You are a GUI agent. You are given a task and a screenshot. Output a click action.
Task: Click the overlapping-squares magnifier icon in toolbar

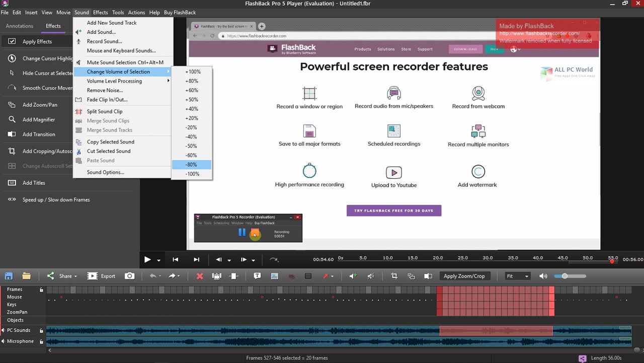[411, 276]
